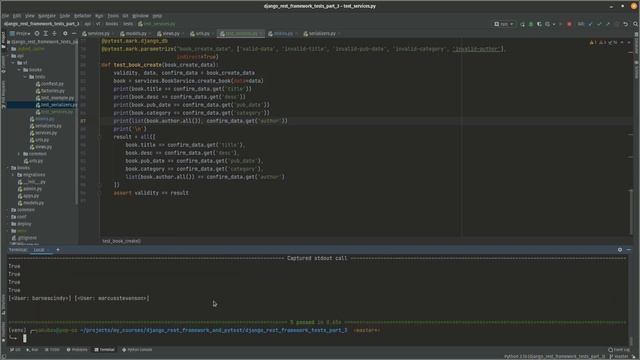Open the Project view mode dropdown
The width and height of the screenshot is (640, 360).
[20, 33]
